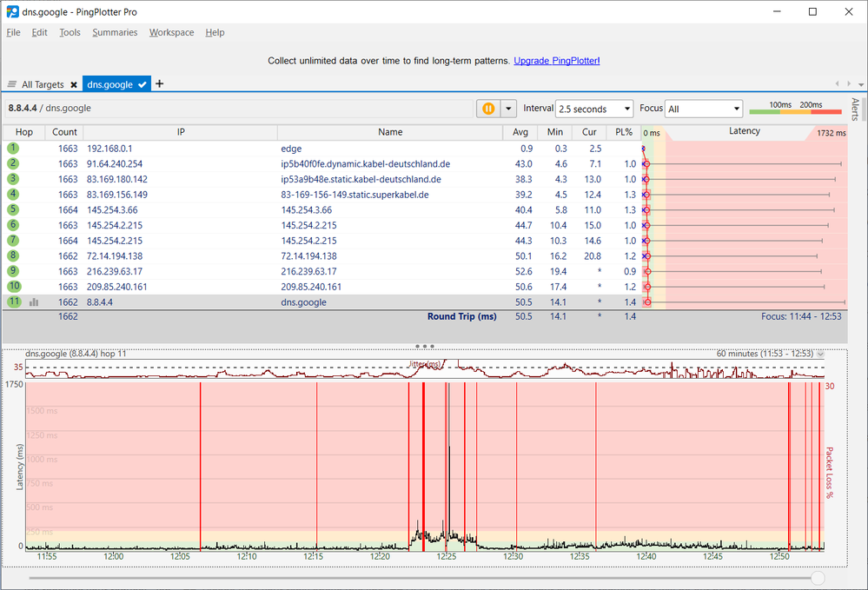
Task: Select the hop 1 numbered circle for edge
Action: pos(13,149)
